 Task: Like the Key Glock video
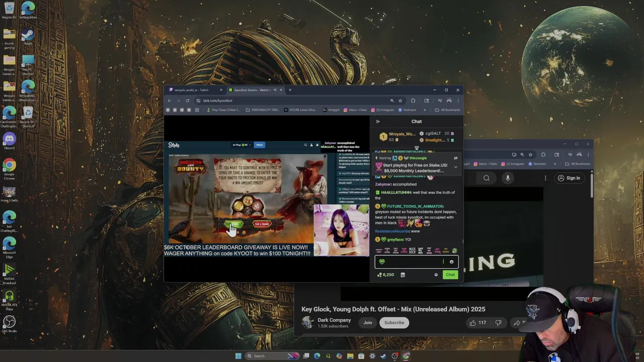click(478, 323)
